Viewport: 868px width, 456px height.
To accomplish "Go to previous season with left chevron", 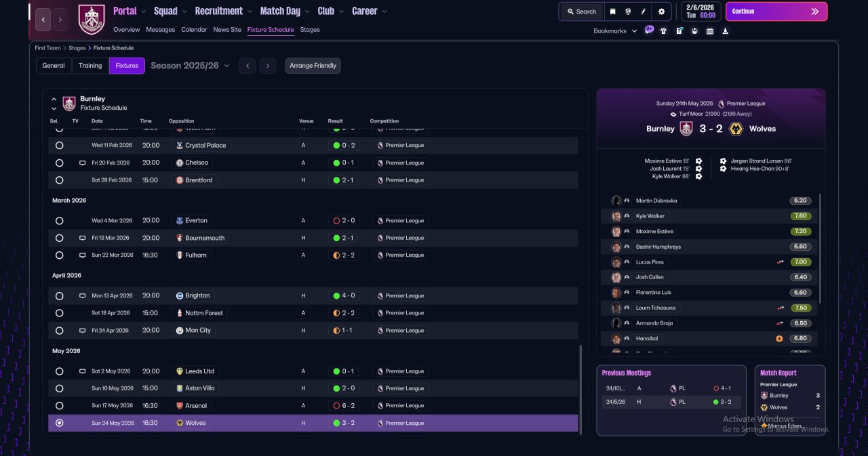I will [248, 66].
